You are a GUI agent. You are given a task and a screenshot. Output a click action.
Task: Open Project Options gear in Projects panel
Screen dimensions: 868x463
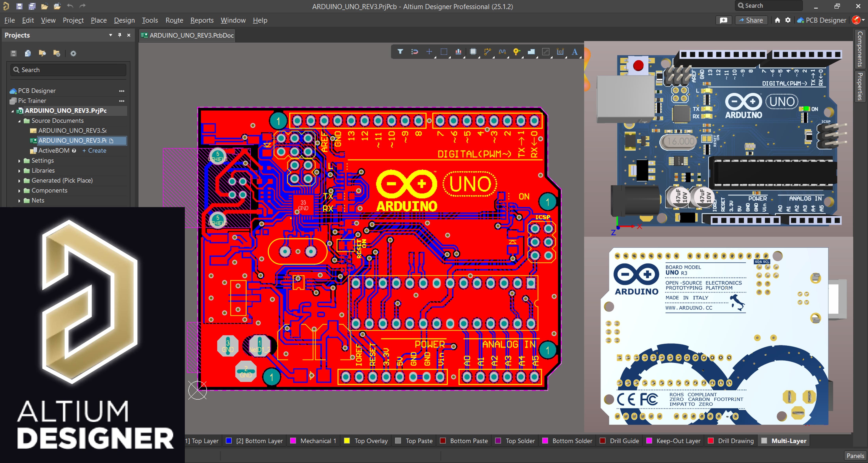73,53
